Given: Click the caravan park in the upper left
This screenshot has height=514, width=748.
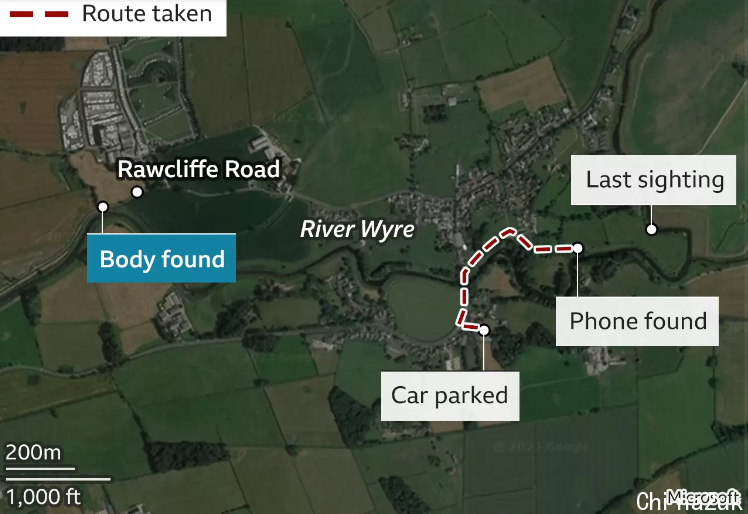Looking at the screenshot, I should point(103,102).
